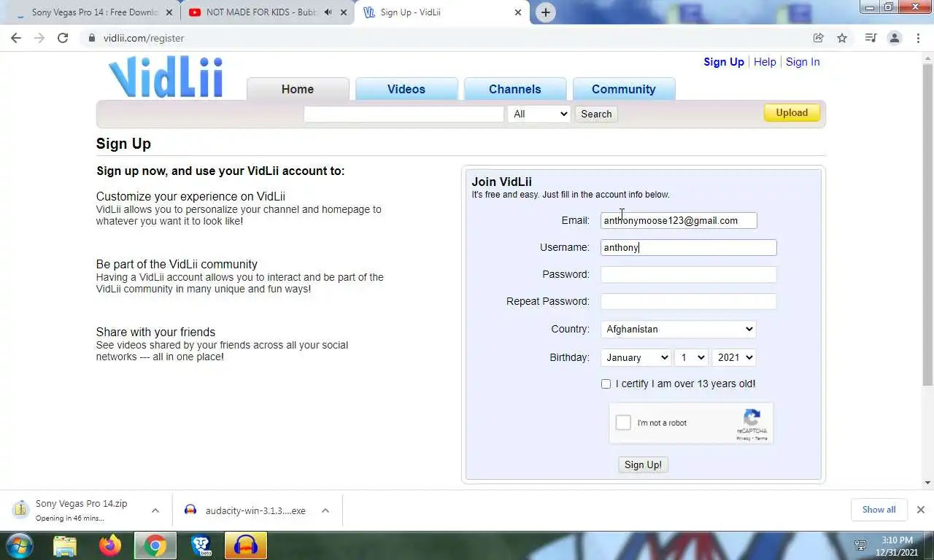
Task: Open the Channels tab
Action: click(x=515, y=89)
